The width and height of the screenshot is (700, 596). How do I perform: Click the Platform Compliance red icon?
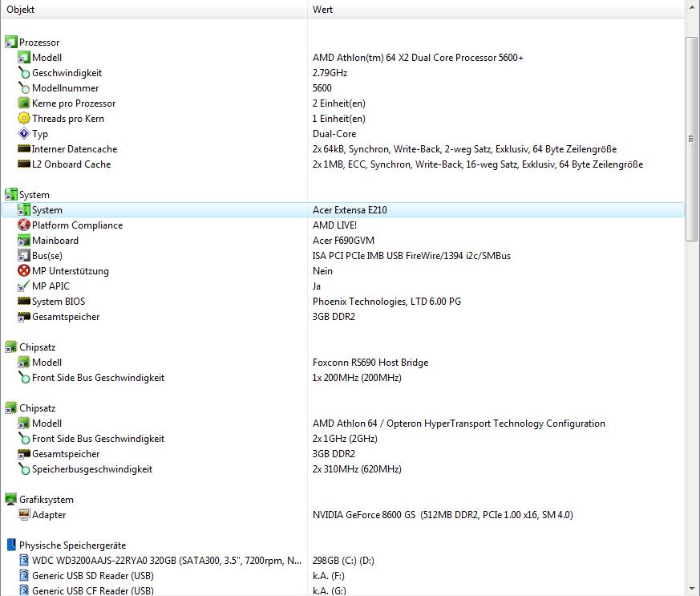tap(24, 225)
